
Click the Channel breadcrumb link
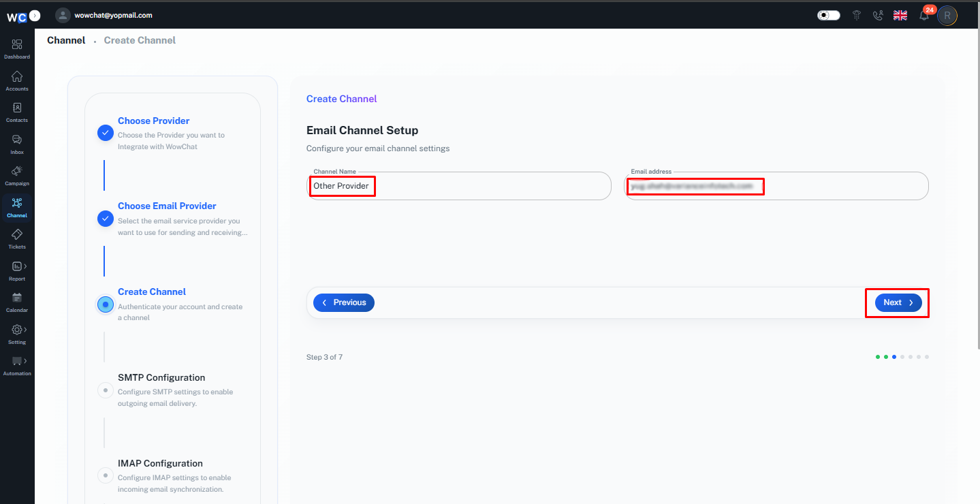point(66,40)
